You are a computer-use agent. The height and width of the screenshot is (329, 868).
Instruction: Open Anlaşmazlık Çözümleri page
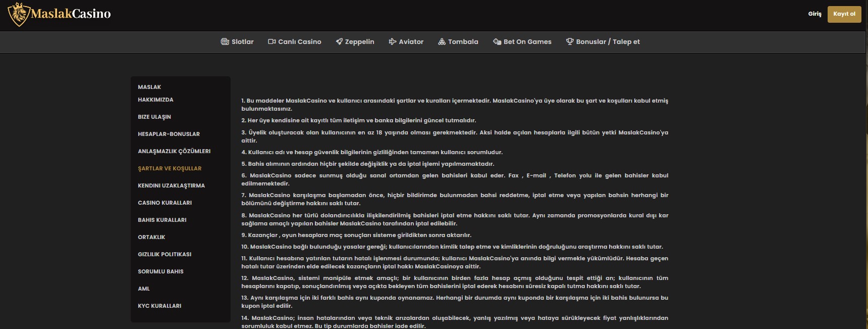click(x=174, y=151)
